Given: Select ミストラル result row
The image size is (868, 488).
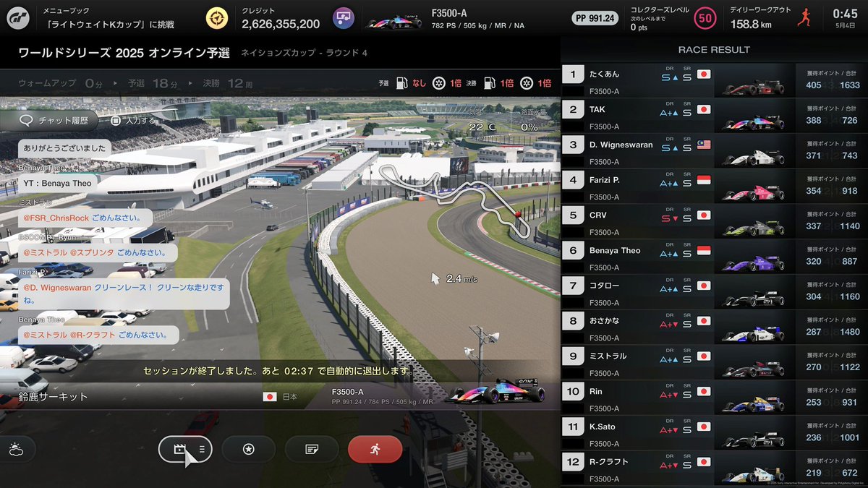Looking at the screenshot, I should point(714,362).
